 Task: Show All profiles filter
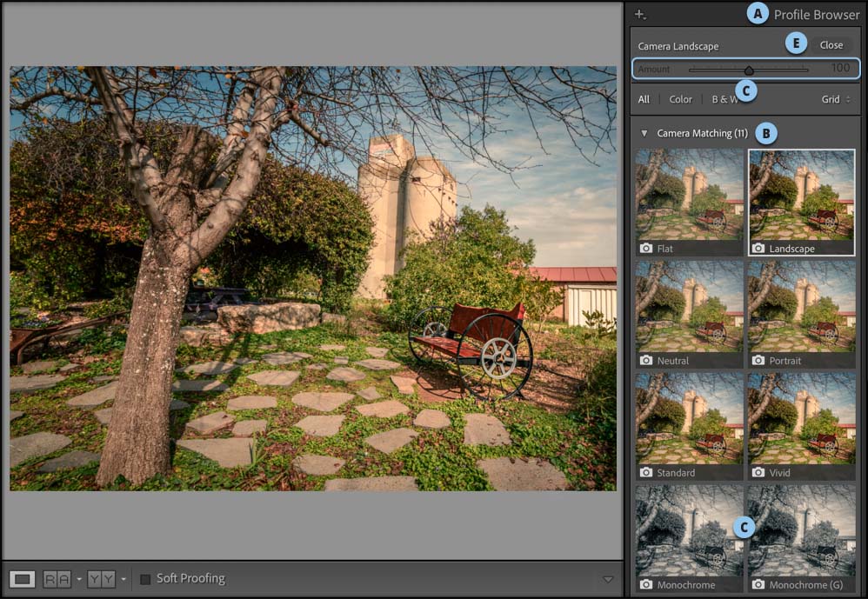click(x=644, y=100)
